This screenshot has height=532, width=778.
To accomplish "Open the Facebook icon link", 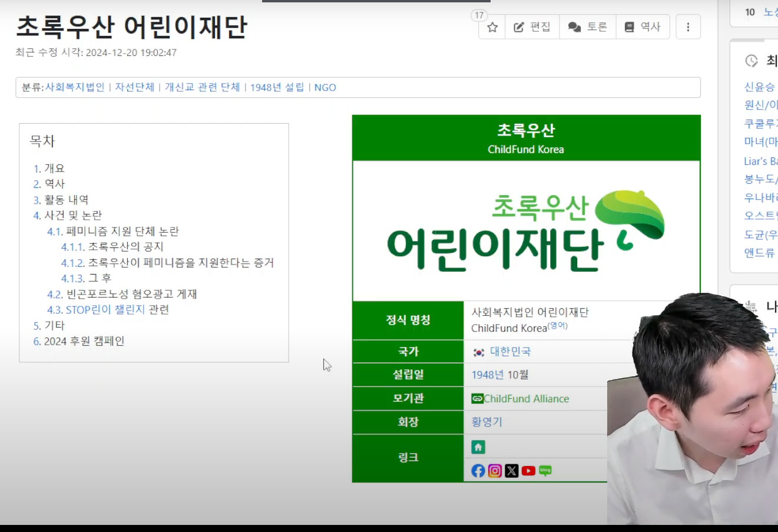I will [x=478, y=471].
